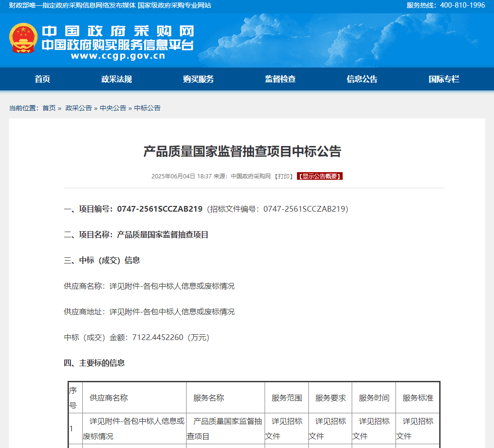This screenshot has height=448, width=494.
Task: Open the 首页 navigation menu item
Action: (42, 79)
